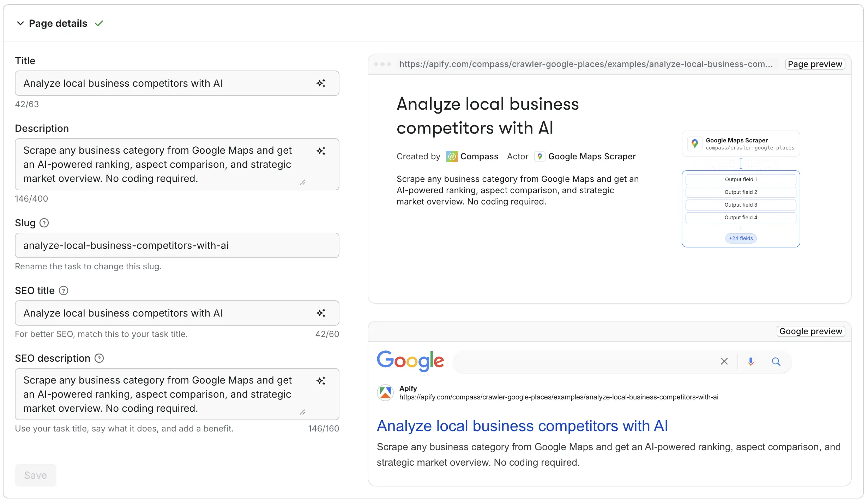
Task: Collapse the Page details section chevron
Action: click(x=20, y=23)
